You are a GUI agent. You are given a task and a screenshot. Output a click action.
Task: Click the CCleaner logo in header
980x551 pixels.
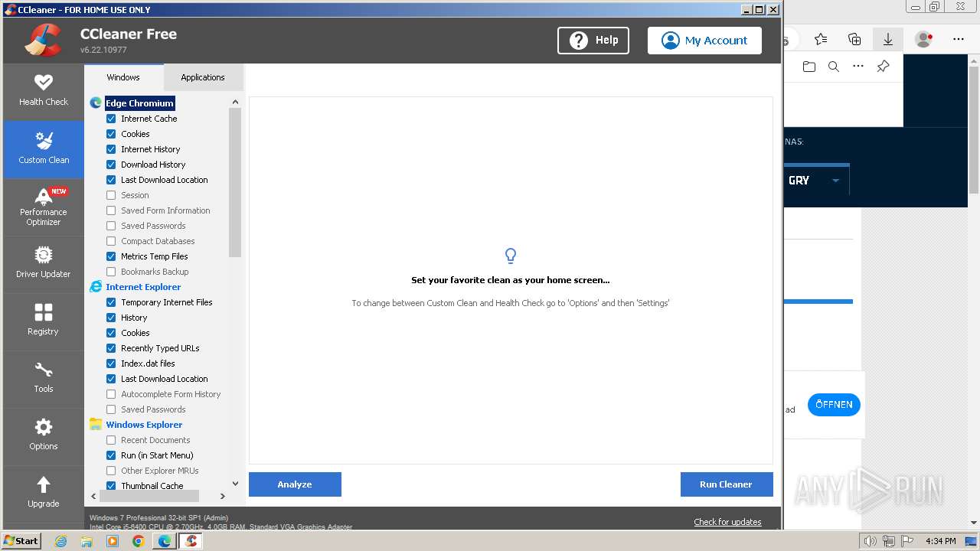point(43,40)
